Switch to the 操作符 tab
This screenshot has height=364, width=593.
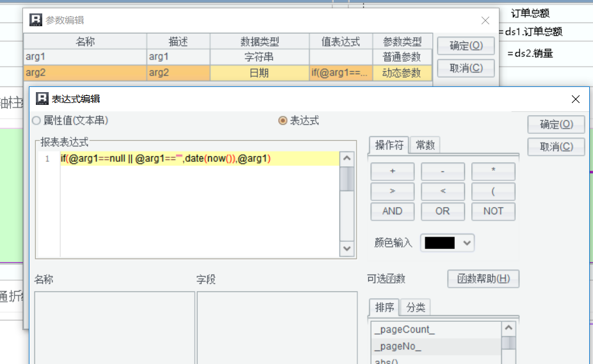pyautogui.click(x=389, y=145)
